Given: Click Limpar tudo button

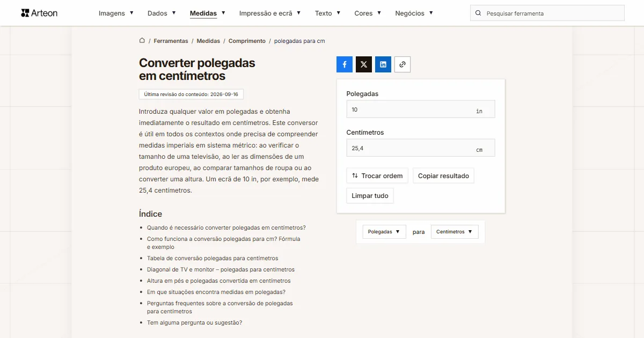Looking at the screenshot, I should tap(370, 196).
